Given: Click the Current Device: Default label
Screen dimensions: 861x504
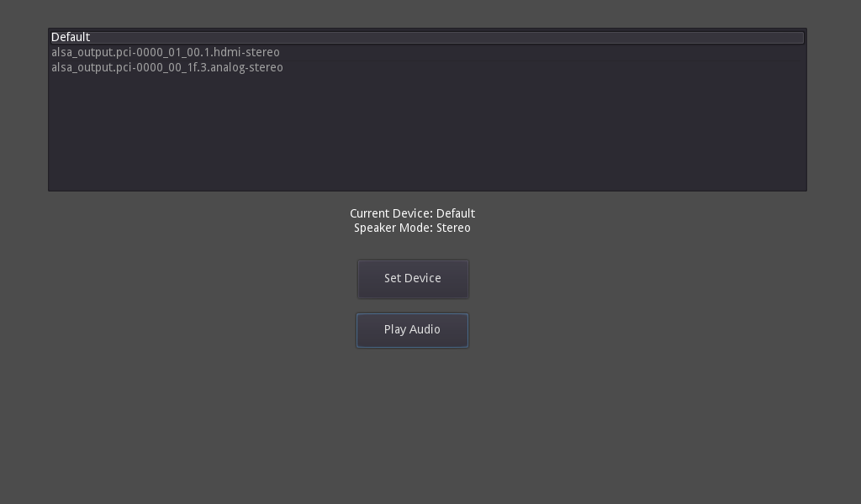Looking at the screenshot, I should 413,213.
